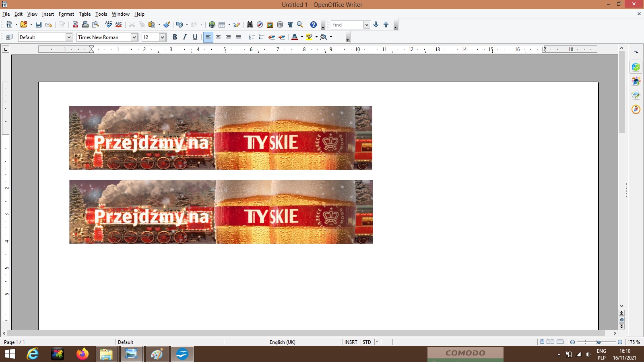This screenshot has width=644, height=362.
Task: Open the paragraph style Default dropdown
Action: point(69,37)
